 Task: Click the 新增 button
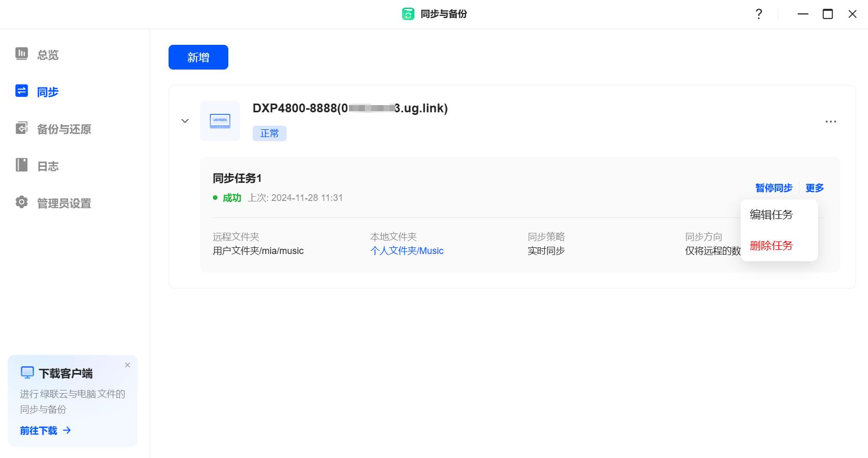198,57
